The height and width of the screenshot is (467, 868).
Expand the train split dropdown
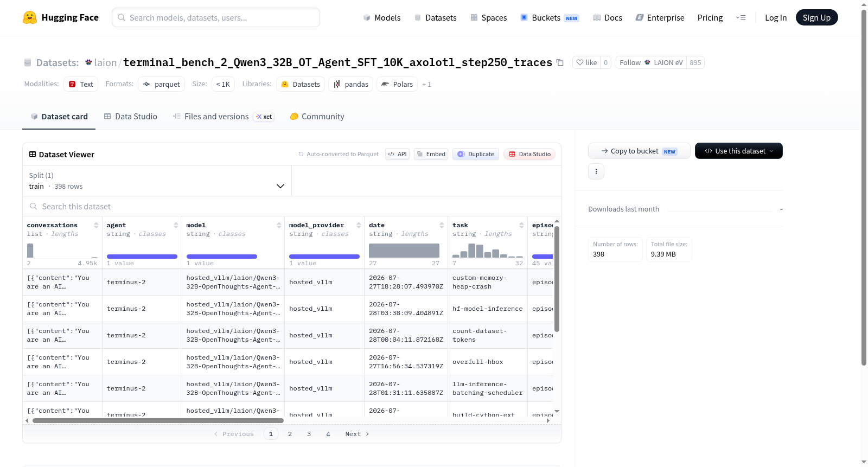coord(157,181)
